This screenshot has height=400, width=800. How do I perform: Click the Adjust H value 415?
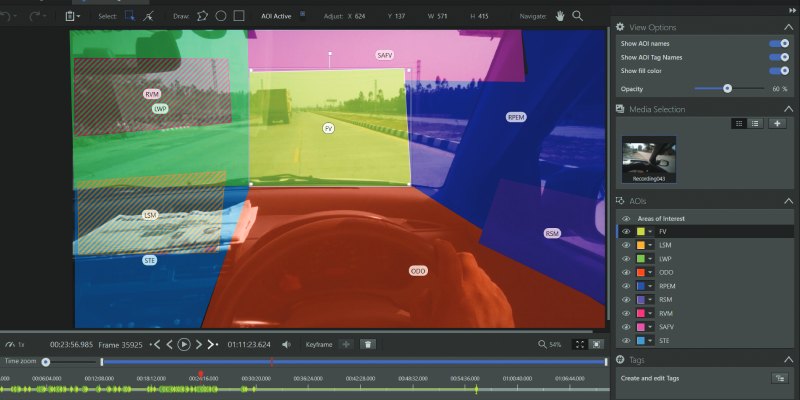click(483, 16)
